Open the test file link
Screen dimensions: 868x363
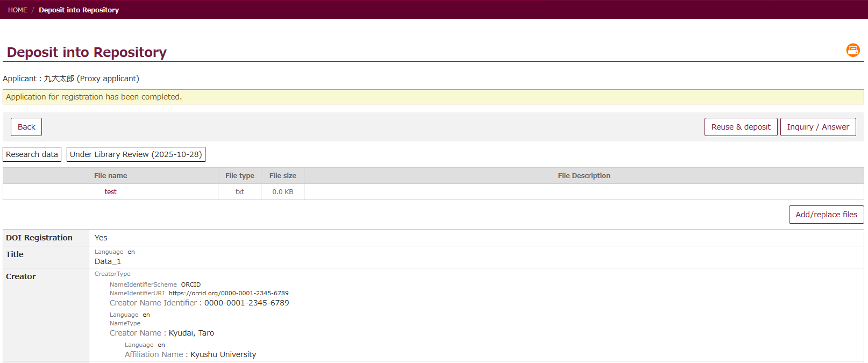click(110, 192)
